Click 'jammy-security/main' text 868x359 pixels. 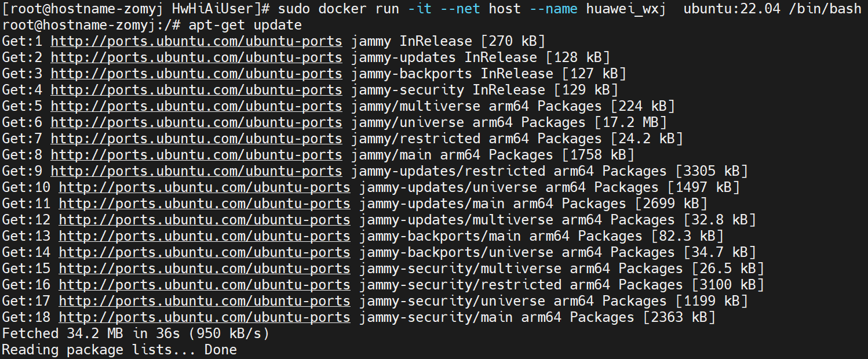tap(436, 317)
